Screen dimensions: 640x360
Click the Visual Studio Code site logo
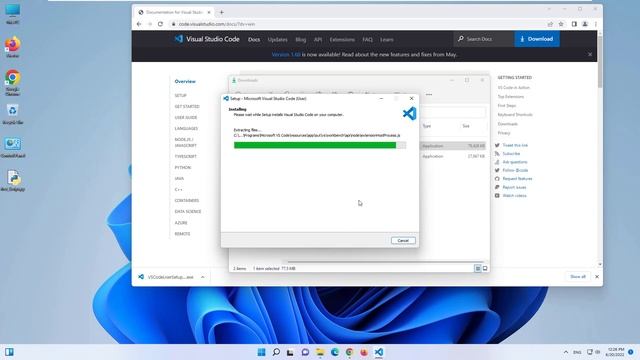(207, 39)
